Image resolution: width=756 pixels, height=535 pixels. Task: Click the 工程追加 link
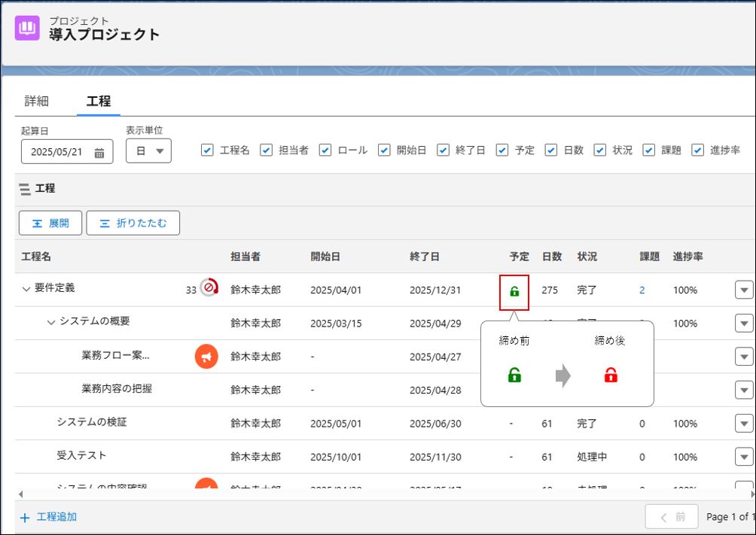[x=49, y=517]
